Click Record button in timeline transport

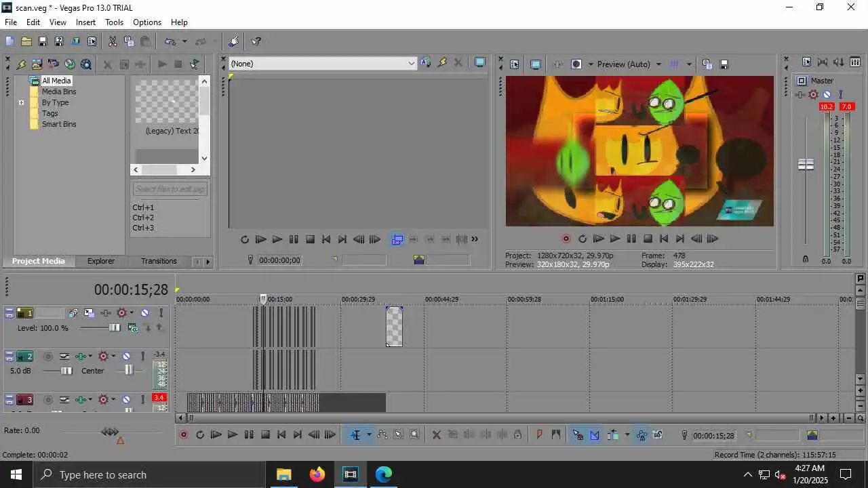(183, 435)
